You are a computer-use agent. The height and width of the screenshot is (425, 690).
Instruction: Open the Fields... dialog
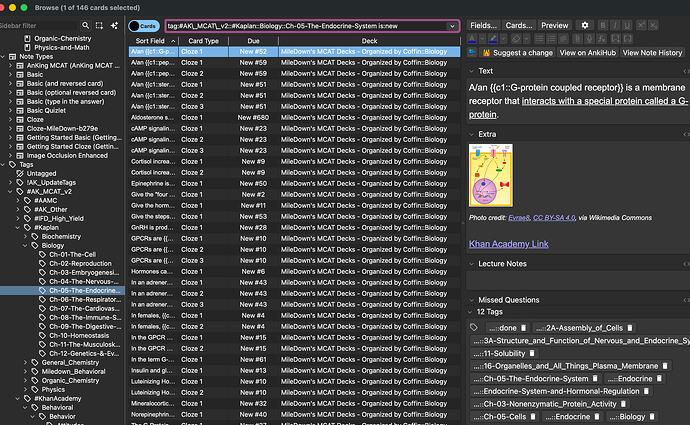484,25
